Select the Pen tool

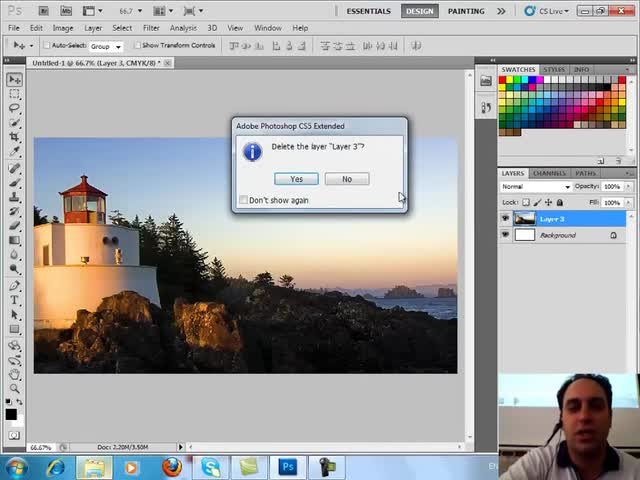pos(14,286)
